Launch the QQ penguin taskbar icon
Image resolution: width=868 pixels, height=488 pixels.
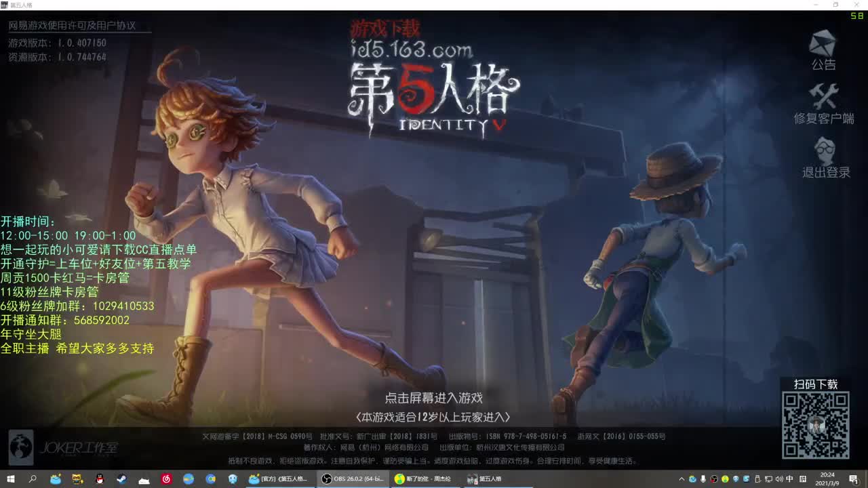100,479
